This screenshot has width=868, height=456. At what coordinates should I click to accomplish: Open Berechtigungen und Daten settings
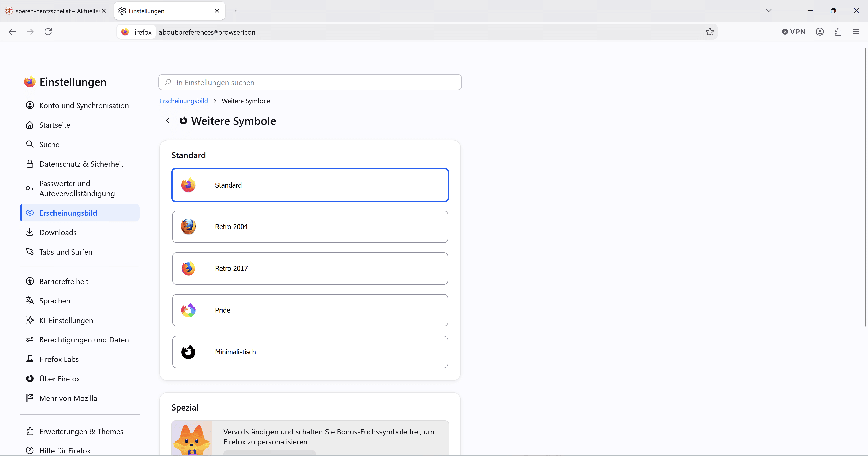80,340
